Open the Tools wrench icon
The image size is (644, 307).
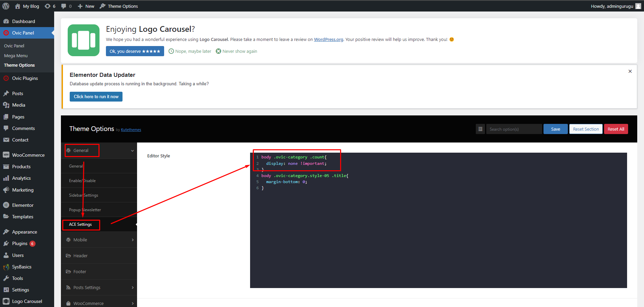pyautogui.click(x=6, y=278)
